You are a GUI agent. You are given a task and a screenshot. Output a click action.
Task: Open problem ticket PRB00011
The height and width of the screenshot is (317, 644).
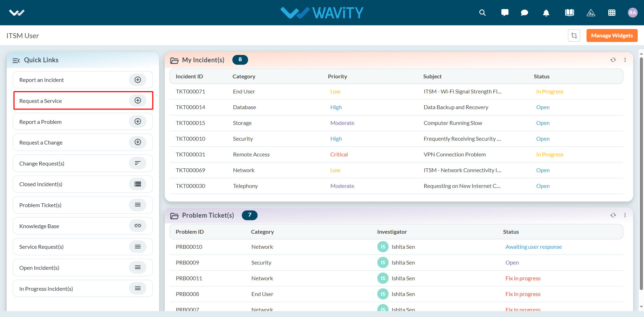[189, 278]
